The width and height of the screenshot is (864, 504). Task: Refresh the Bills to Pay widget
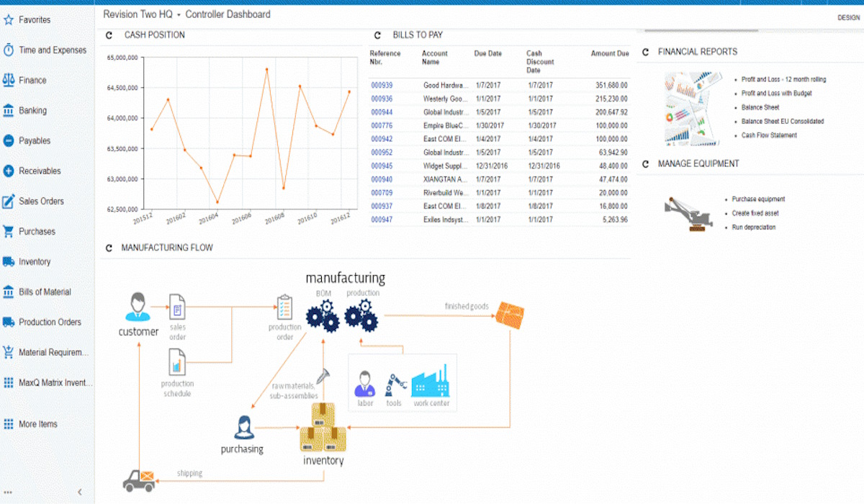(377, 35)
